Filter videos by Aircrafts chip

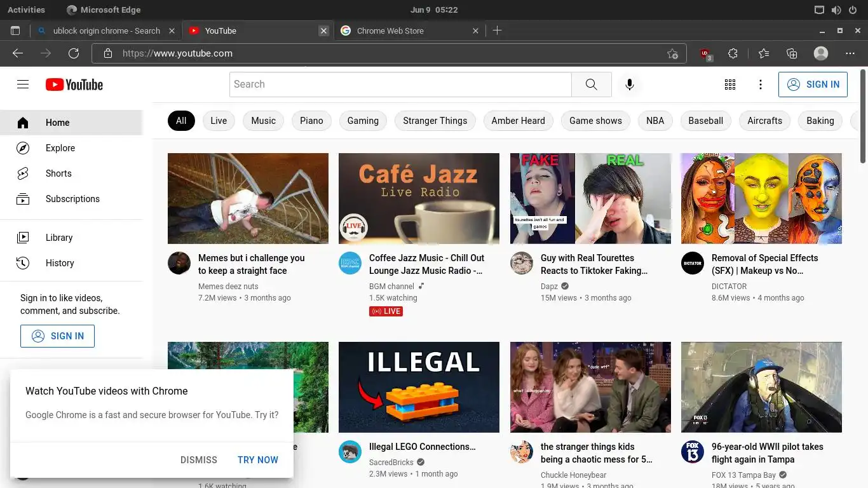(x=764, y=121)
